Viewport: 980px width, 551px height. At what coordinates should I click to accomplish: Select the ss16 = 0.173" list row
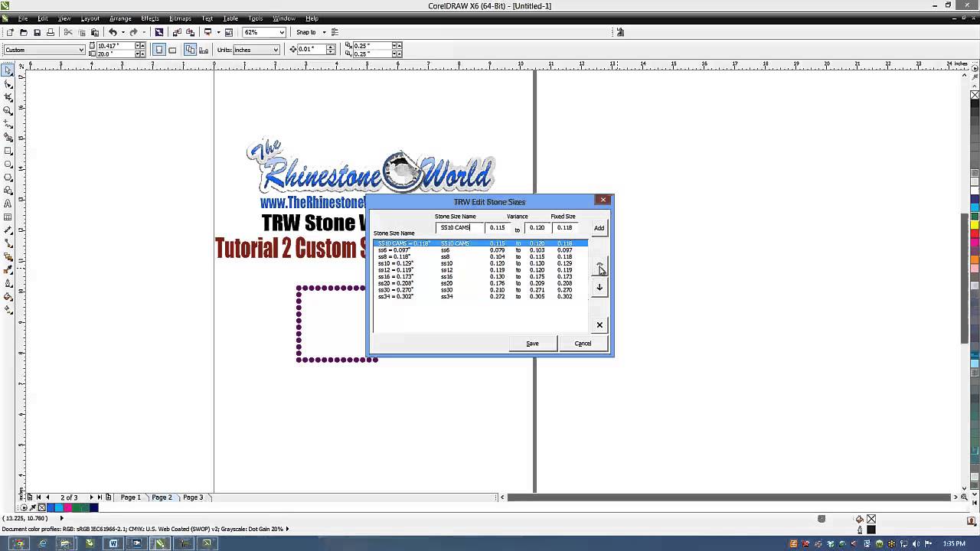pyautogui.click(x=480, y=276)
